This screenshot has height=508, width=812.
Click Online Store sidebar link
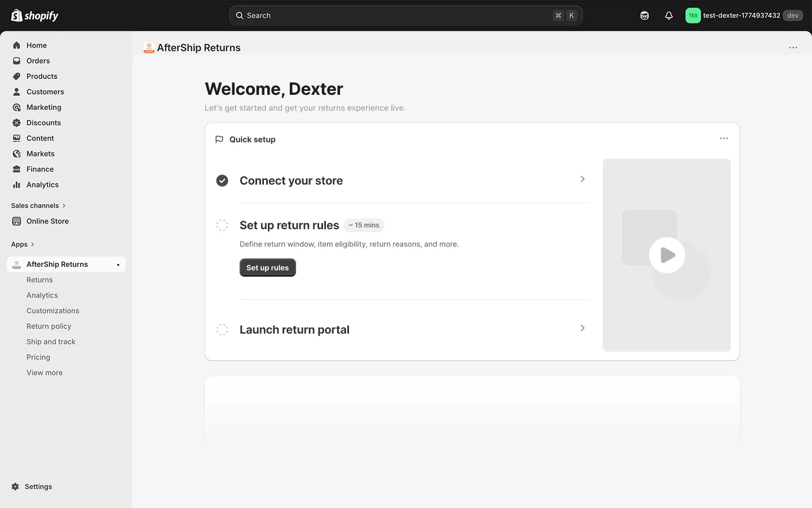click(x=47, y=221)
